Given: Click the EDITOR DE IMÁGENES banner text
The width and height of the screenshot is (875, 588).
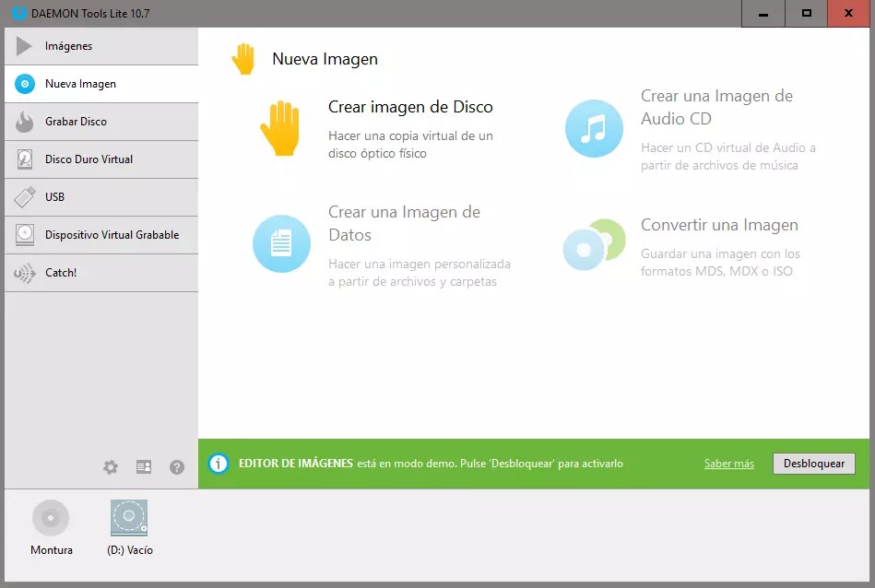Looking at the screenshot, I should click(x=296, y=464).
